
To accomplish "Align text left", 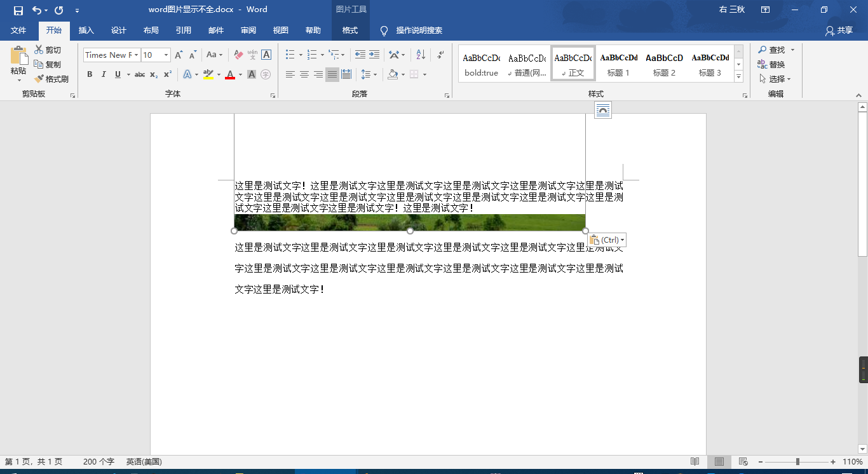I will (290, 74).
